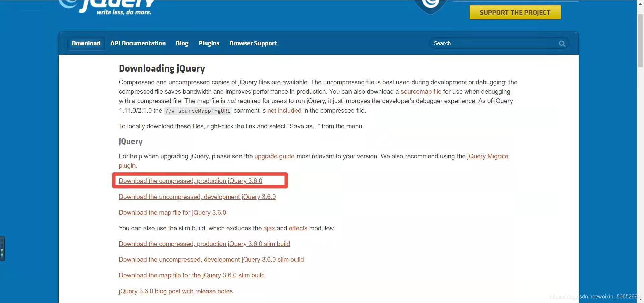Viewport: 644px width, 303px height.
Task: Click the shield badge icon in header
Action: click(x=431, y=7)
